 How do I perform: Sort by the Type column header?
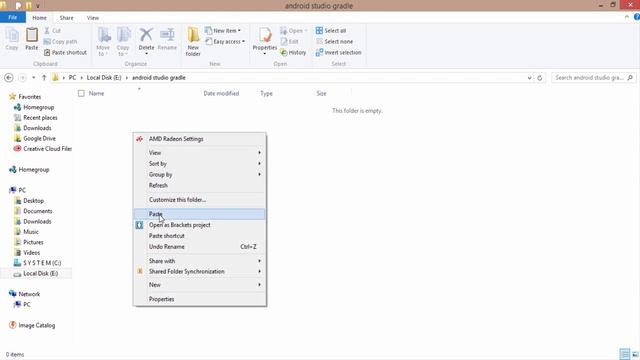coord(266,93)
